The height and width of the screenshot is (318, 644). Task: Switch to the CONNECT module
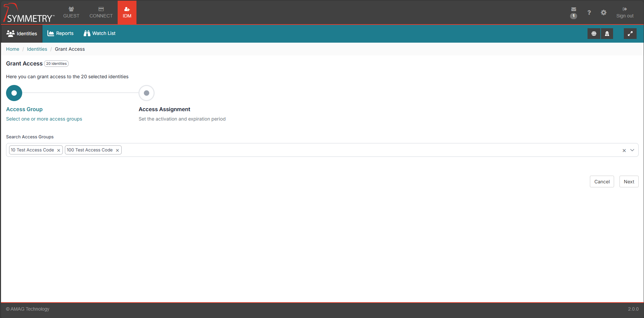101,12
